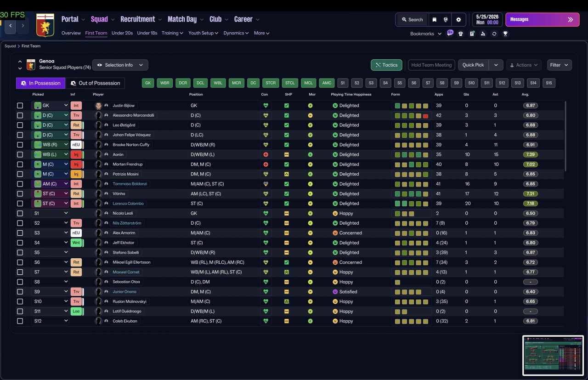Click the Tactics button

pyautogui.click(x=386, y=65)
